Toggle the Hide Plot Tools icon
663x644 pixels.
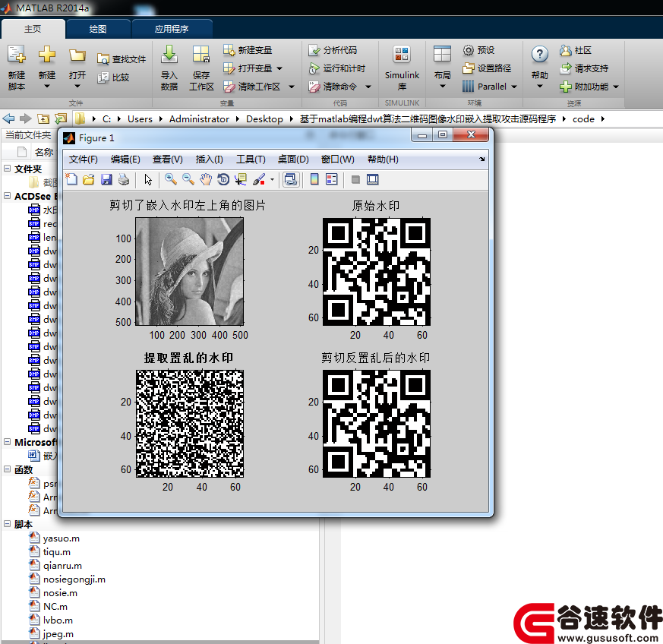(x=355, y=180)
